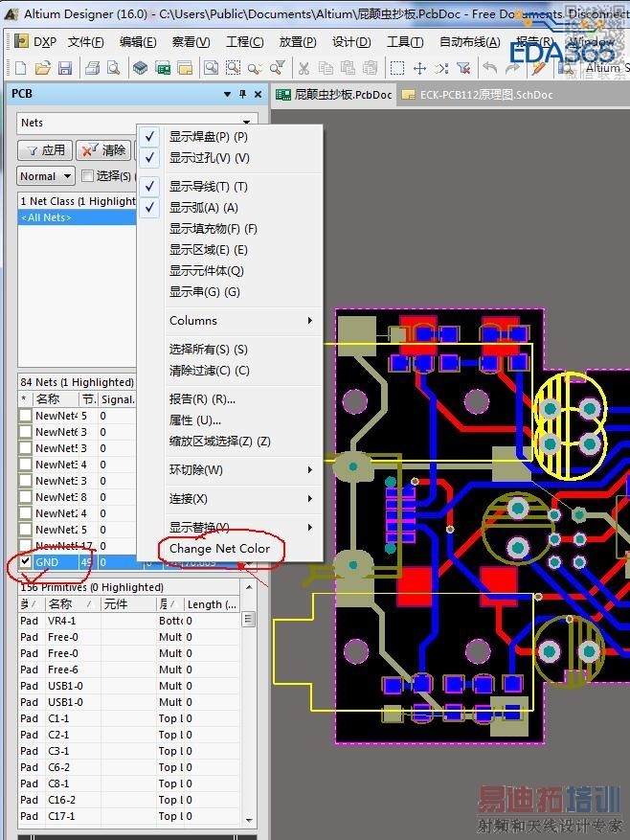Open the 3D component layers icon
Screen dimensions: 630x840
pyautogui.click(x=141, y=68)
